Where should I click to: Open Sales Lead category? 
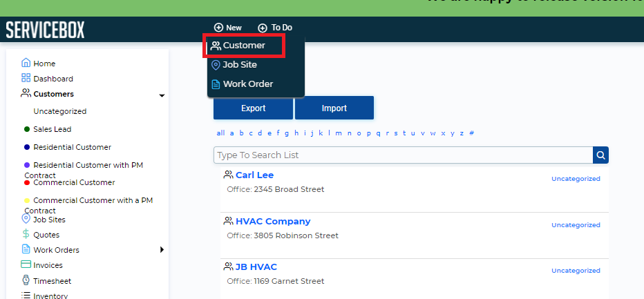pyautogui.click(x=52, y=129)
